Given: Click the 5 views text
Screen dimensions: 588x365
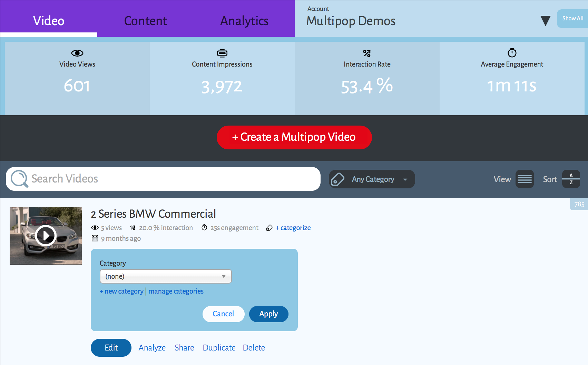Looking at the screenshot, I should pyautogui.click(x=111, y=228).
